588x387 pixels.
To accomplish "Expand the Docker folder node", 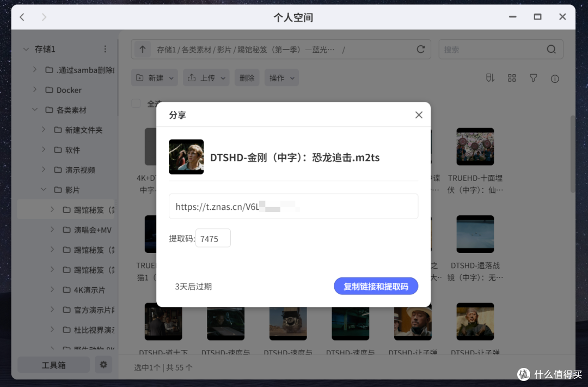I will click(34, 89).
